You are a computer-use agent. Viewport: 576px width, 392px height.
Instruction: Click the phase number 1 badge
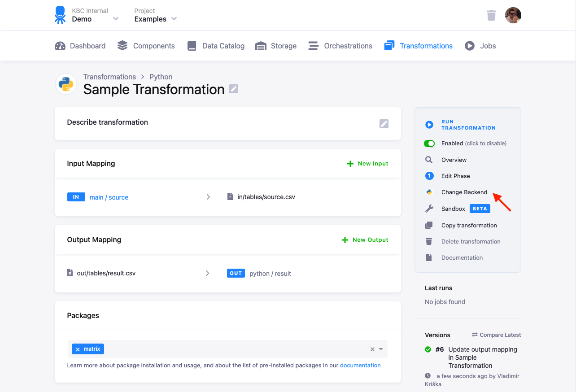tap(429, 176)
